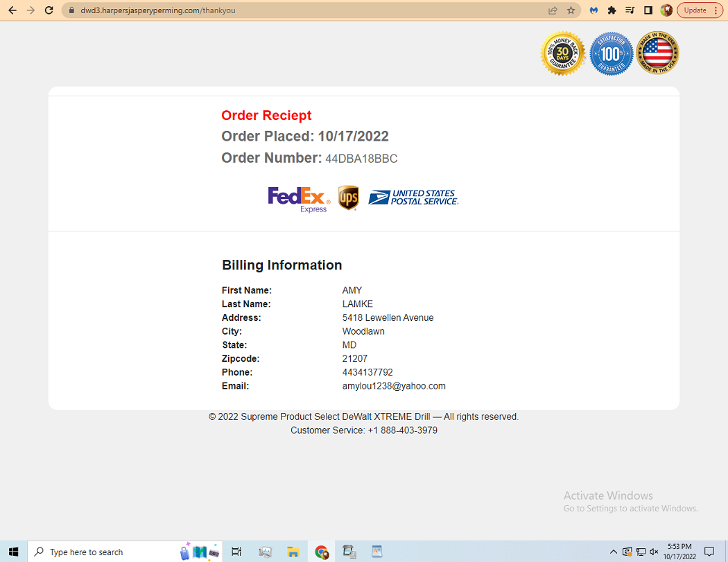Viewport: 728px width, 562px height.
Task: Toggle the dark mode extension icon
Action: click(647, 10)
